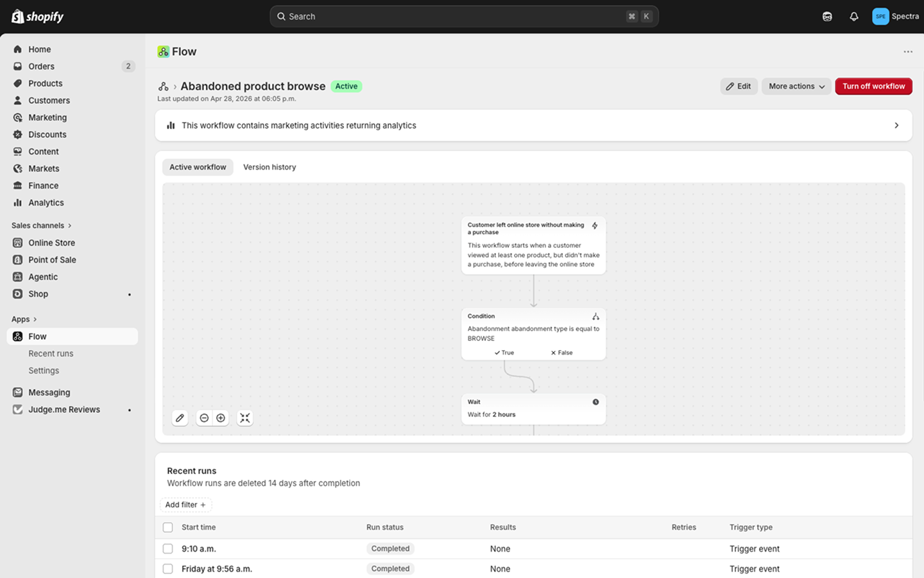Click the Search field
Image resolution: width=924 pixels, height=578 pixels.
464,17
